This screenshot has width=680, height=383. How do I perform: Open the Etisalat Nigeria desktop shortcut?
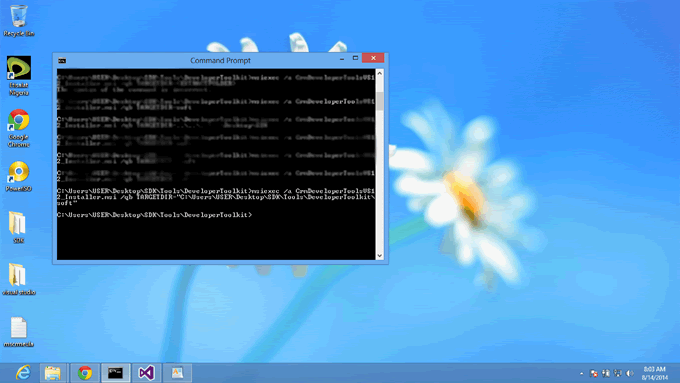[x=19, y=75]
